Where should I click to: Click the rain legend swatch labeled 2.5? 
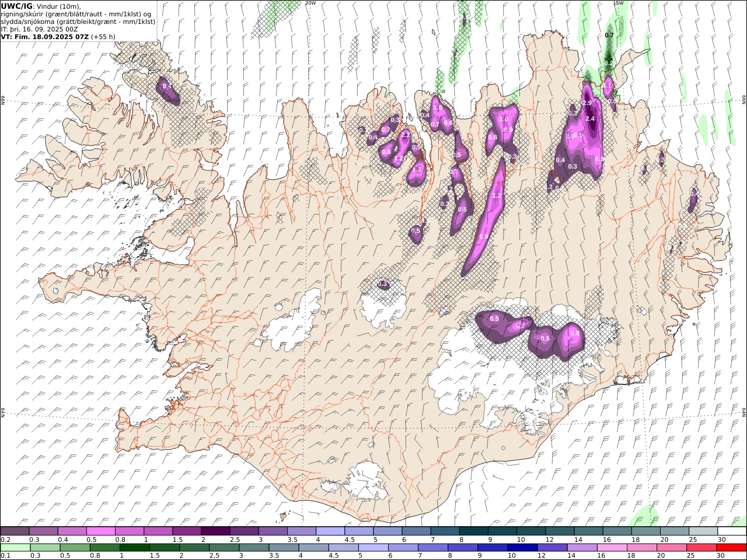[x=224, y=548]
